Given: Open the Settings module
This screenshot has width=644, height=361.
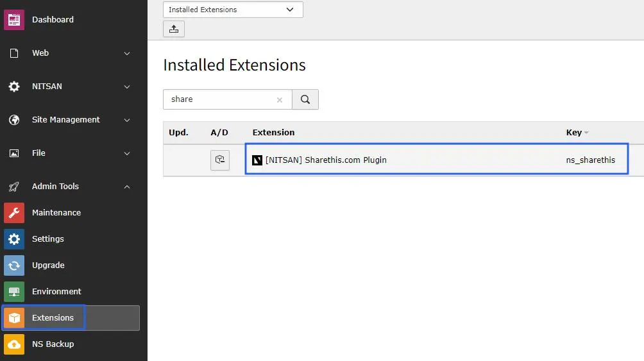Looking at the screenshot, I should click(x=48, y=239).
